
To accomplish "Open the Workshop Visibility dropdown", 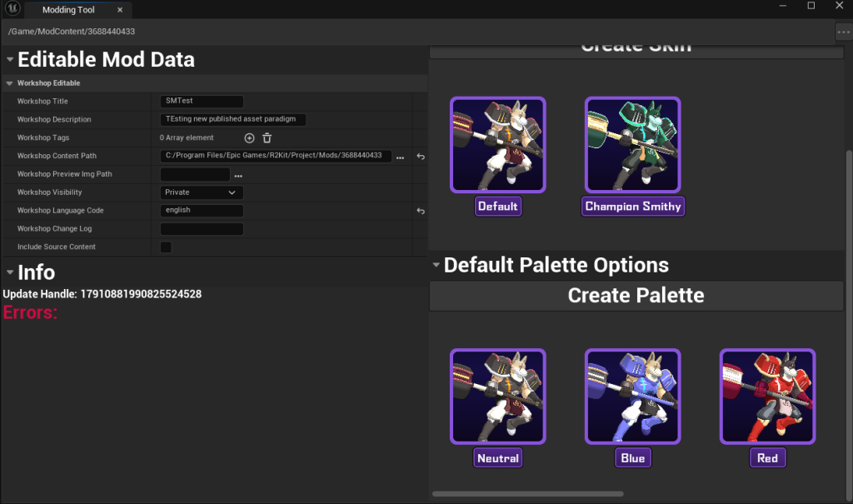I will tap(202, 192).
